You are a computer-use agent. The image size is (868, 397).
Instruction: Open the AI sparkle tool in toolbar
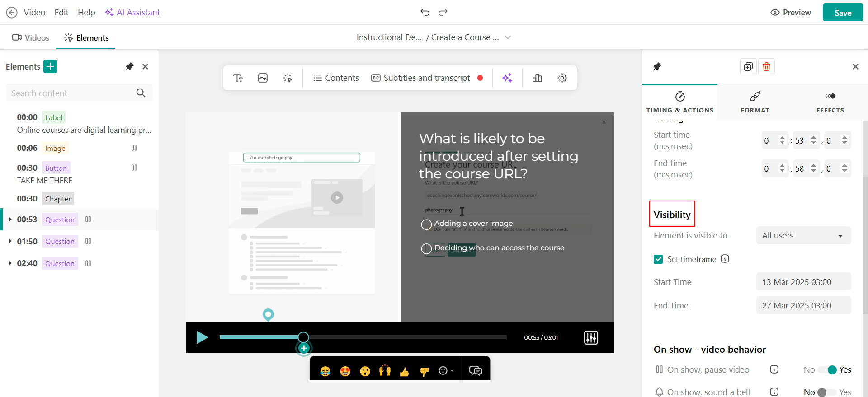point(507,78)
